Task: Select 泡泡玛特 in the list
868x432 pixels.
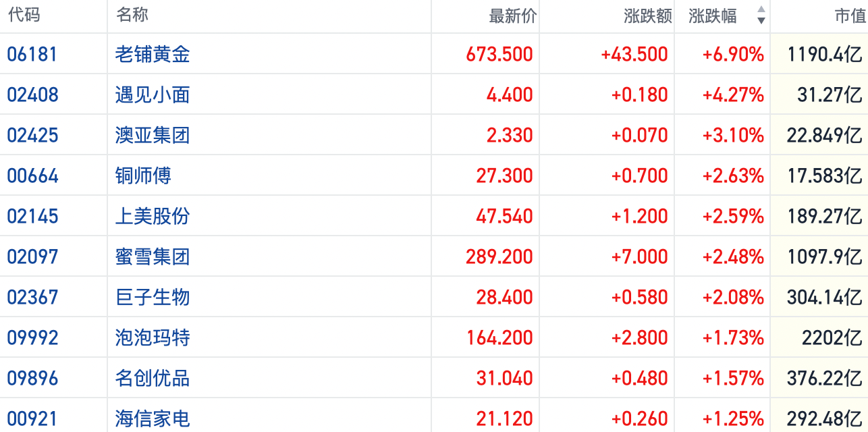Action: [x=153, y=337]
